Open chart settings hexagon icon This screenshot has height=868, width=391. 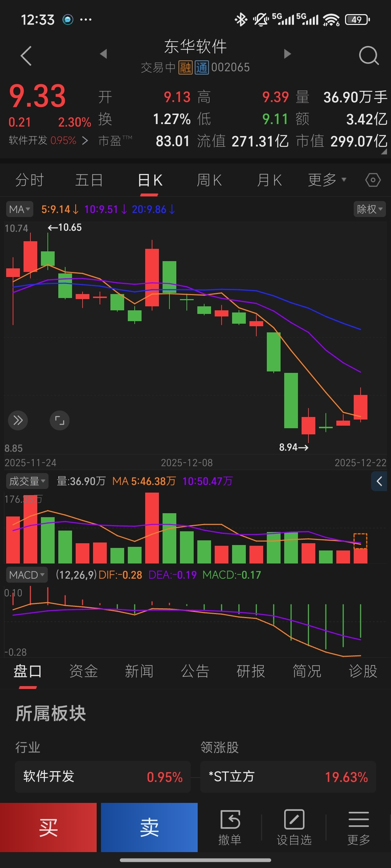point(373,180)
